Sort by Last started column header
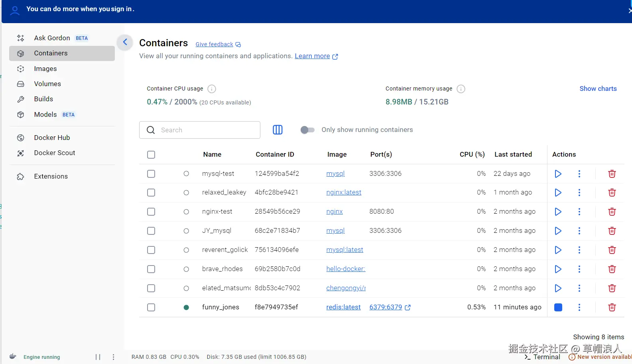This screenshot has height=364, width=632. 513,154
